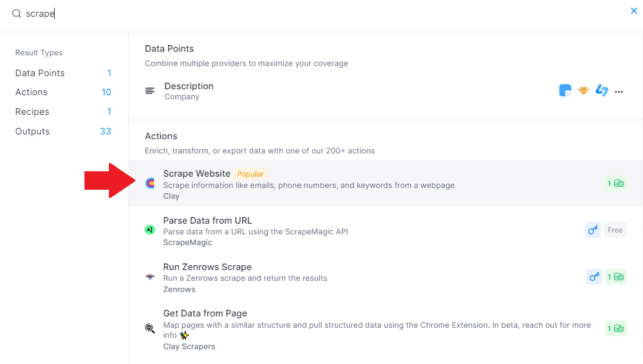Select the Scrape Website action
This screenshot has width=643, height=364.
(x=197, y=174)
